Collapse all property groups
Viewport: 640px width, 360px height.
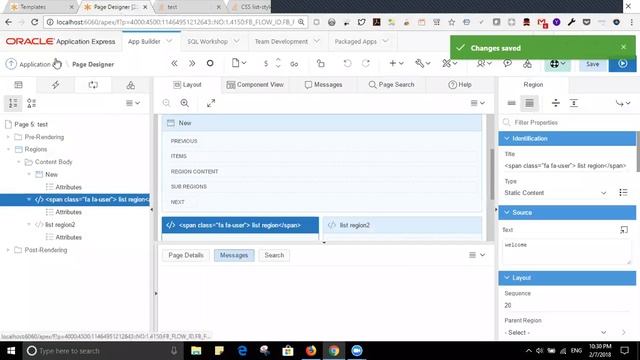point(556,103)
